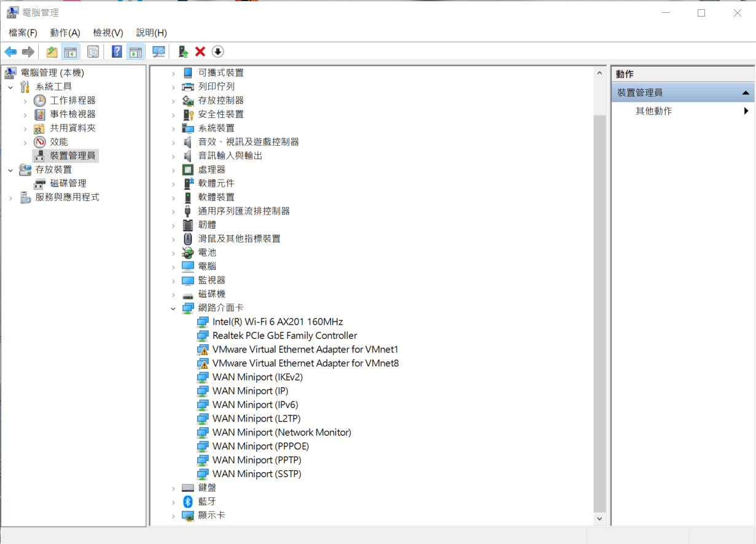Click the Help toolbar icon

point(117,52)
